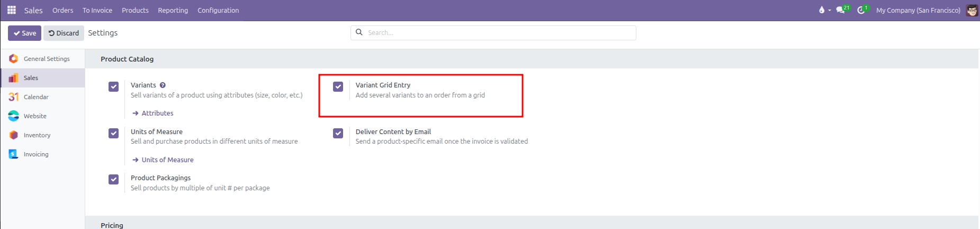Click the Variants help question mark icon
This screenshot has width=980, height=229.
point(163,85)
